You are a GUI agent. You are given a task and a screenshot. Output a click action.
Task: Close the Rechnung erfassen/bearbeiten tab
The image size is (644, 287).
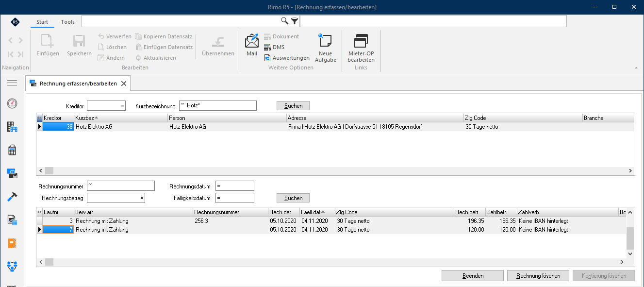124,84
